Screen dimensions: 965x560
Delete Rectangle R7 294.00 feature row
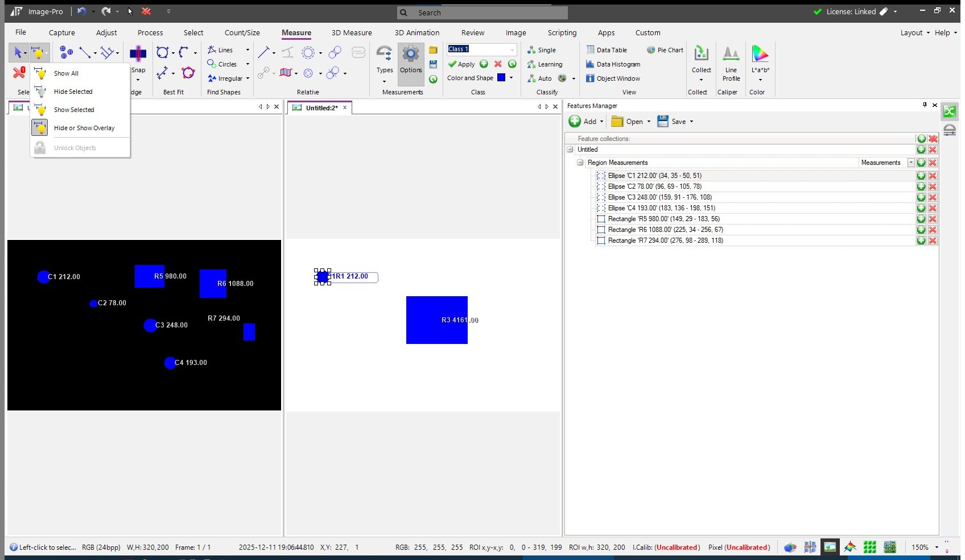coord(933,240)
